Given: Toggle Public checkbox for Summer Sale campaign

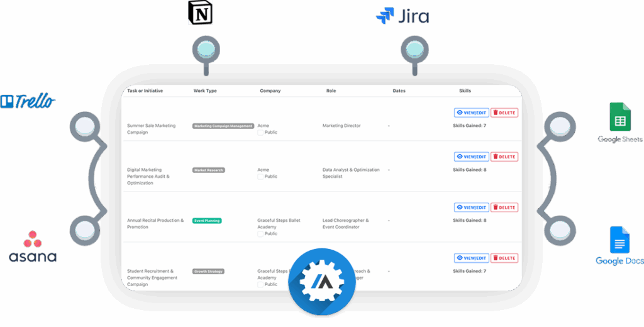Looking at the screenshot, I should point(260,133).
